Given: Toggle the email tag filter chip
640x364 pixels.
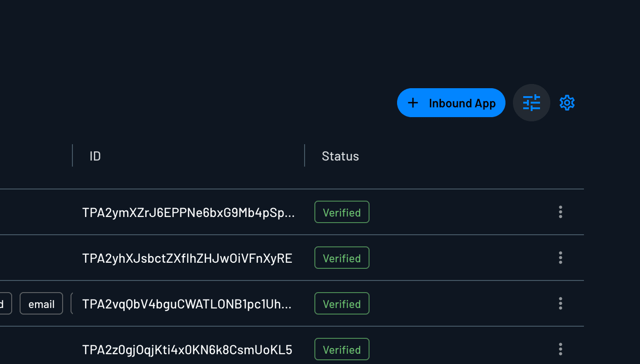Looking at the screenshot, I should pos(41,303).
